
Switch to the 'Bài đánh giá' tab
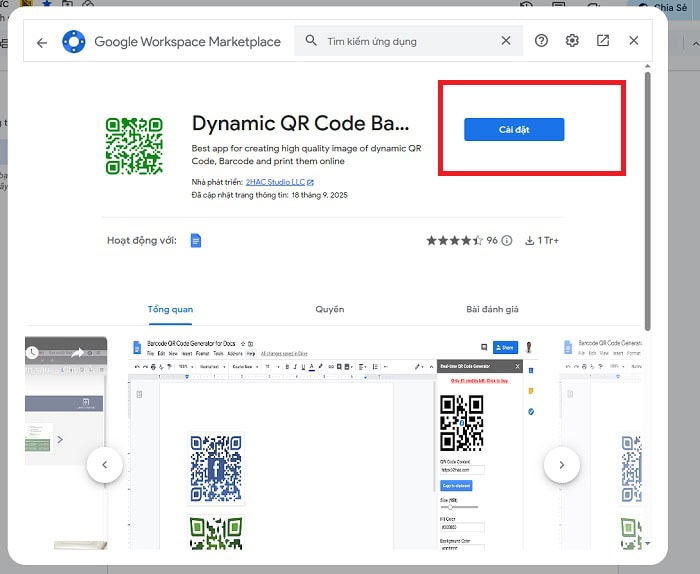pyautogui.click(x=492, y=309)
